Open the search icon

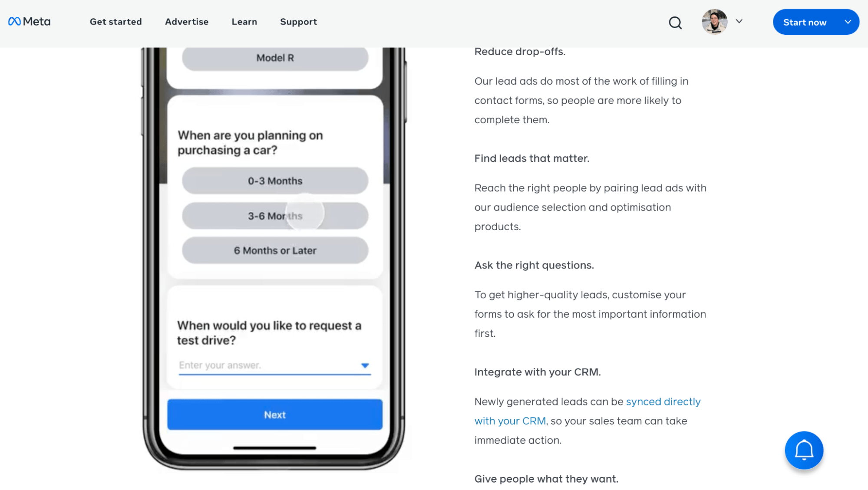676,22
